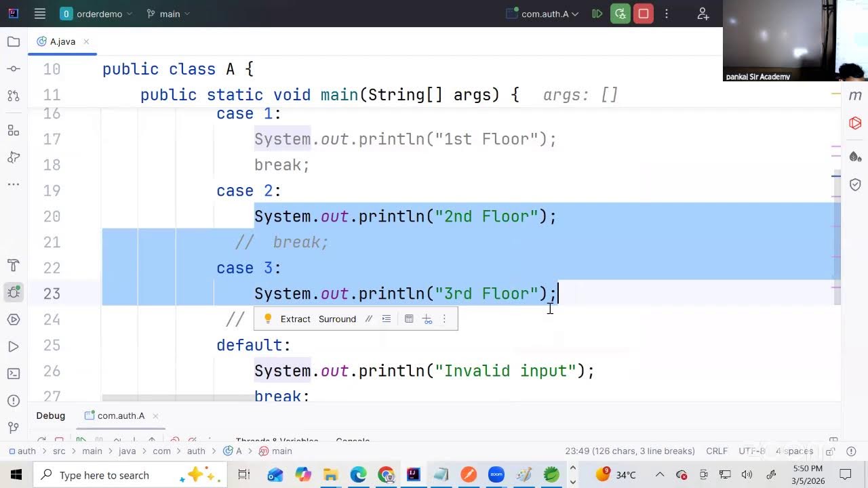868x488 pixels.
Task: Place caret in default: label on line 25
Action: click(254, 345)
